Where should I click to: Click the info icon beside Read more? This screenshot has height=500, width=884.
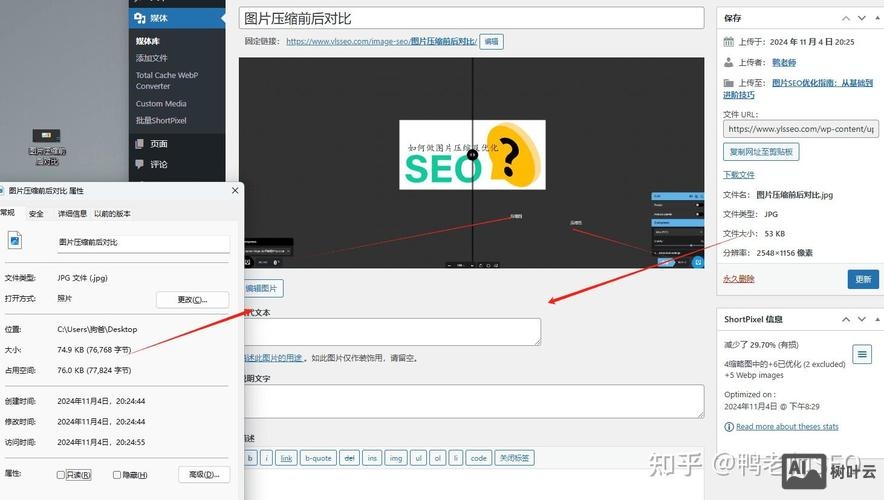pyautogui.click(x=728, y=427)
